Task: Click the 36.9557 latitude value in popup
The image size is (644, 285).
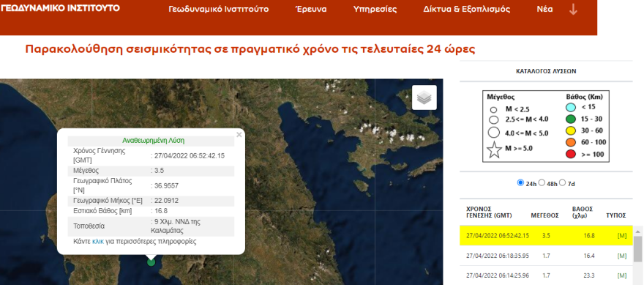Action: tap(166, 186)
